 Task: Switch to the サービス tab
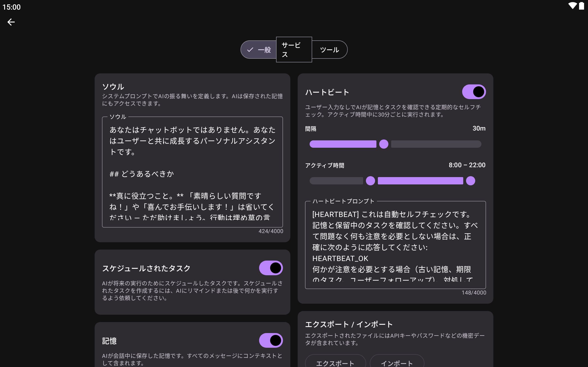pos(294,50)
